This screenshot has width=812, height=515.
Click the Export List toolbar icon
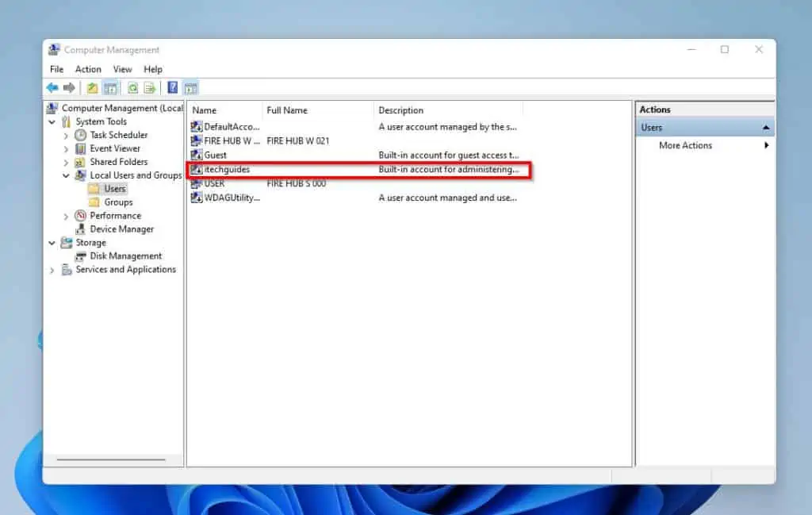[x=149, y=87]
